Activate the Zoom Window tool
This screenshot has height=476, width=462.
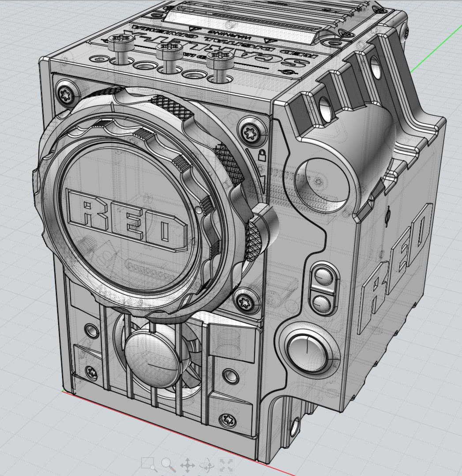(x=149, y=464)
